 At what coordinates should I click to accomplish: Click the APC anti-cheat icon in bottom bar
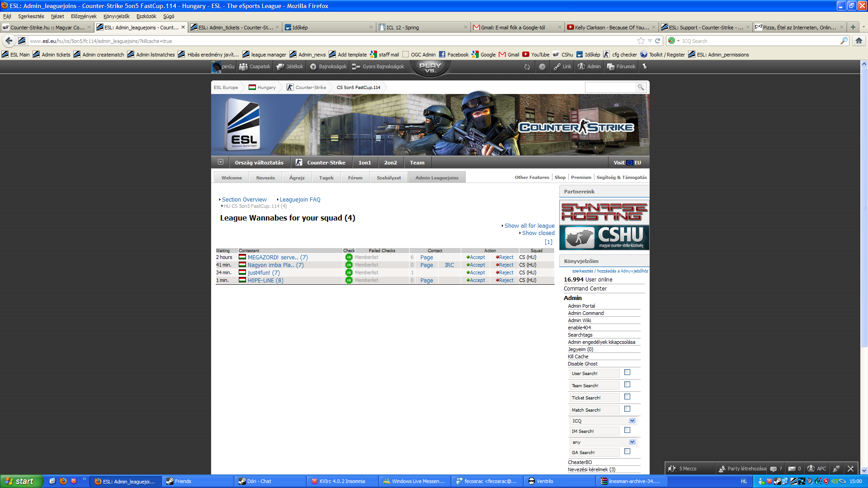pyautogui.click(x=816, y=469)
